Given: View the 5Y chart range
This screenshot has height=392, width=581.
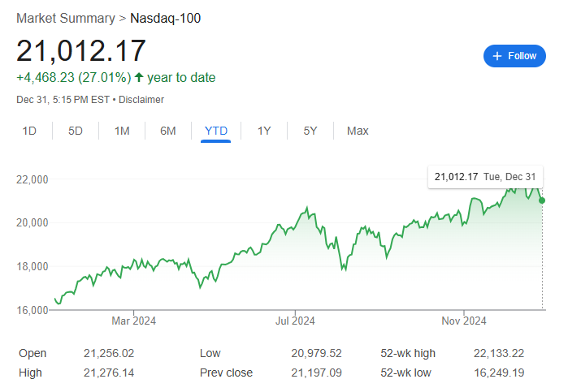Looking at the screenshot, I should click(x=310, y=131).
